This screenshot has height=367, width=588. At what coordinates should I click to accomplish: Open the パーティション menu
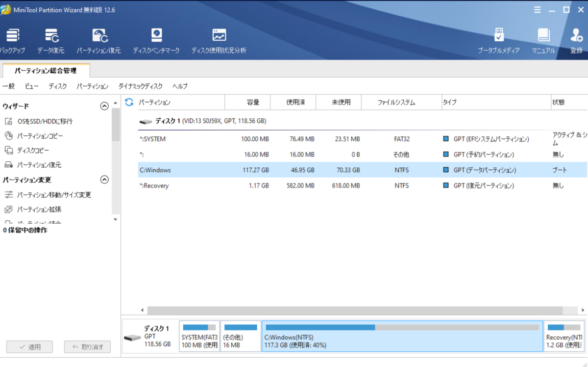point(94,86)
